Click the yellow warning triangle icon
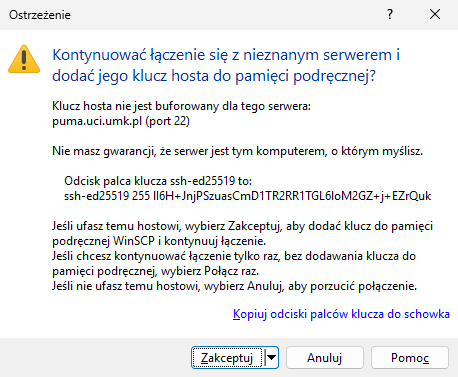Viewport: 458px width, 377px height. (x=24, y=59)
